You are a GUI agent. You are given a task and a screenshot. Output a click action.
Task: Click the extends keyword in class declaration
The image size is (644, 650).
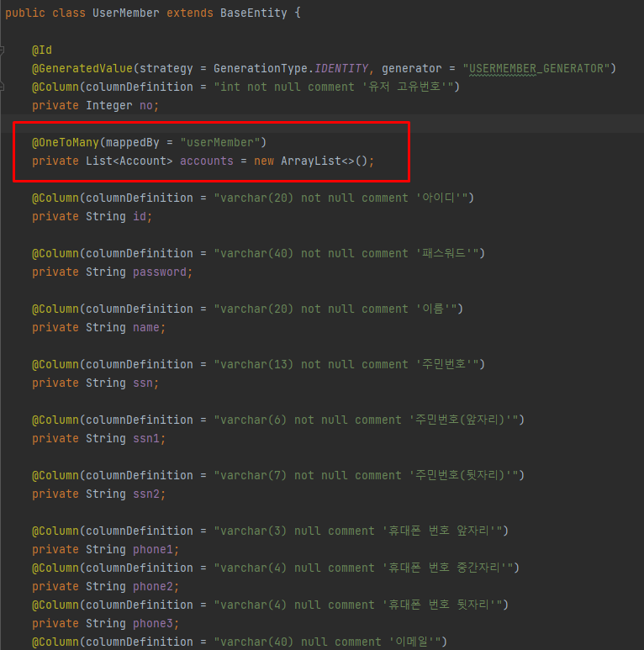click(x=190, y=13)
